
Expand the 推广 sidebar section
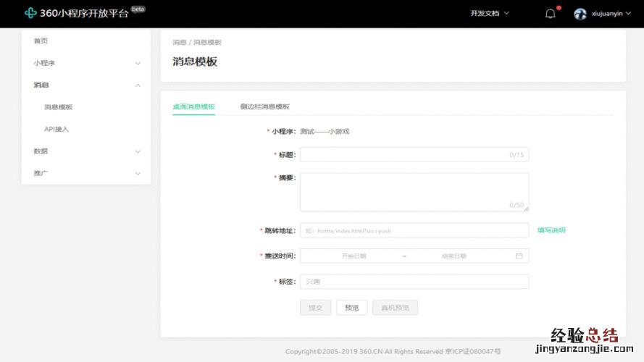click(85, 173)
